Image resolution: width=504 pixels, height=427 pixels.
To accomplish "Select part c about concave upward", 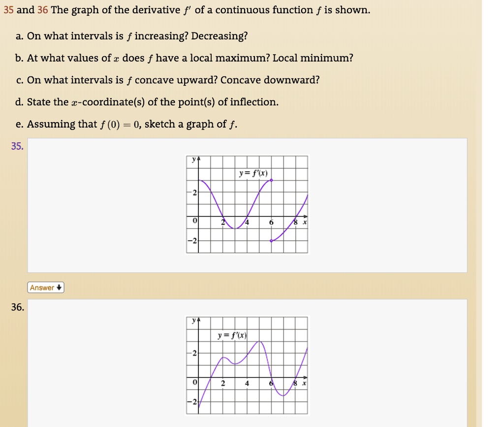I will [x=167, y=79].
